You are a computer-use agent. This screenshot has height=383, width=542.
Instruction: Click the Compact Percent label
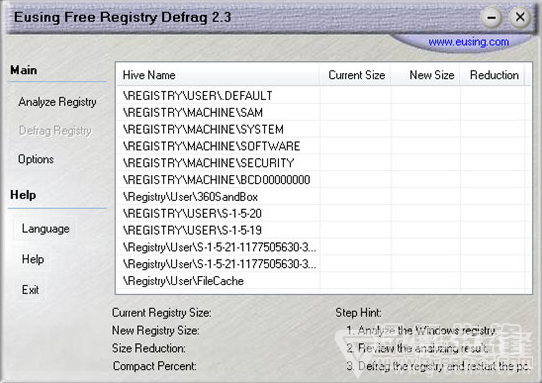point(155,366)
